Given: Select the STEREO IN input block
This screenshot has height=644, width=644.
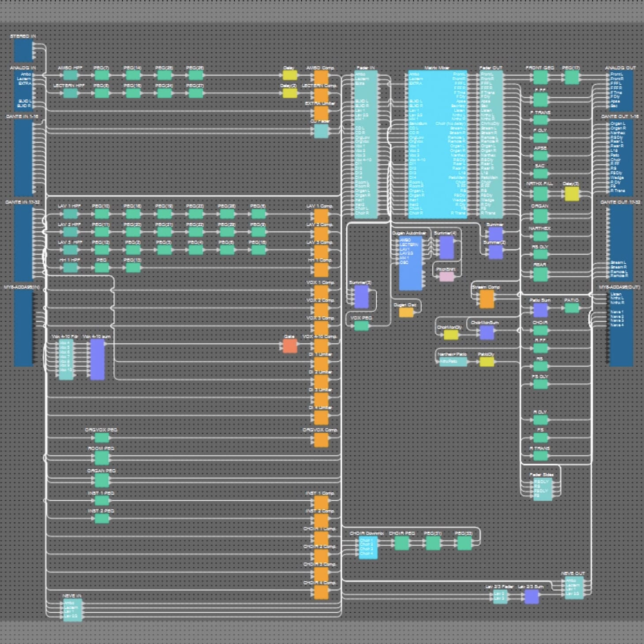Looking at the screenshot, I should 23,51.
